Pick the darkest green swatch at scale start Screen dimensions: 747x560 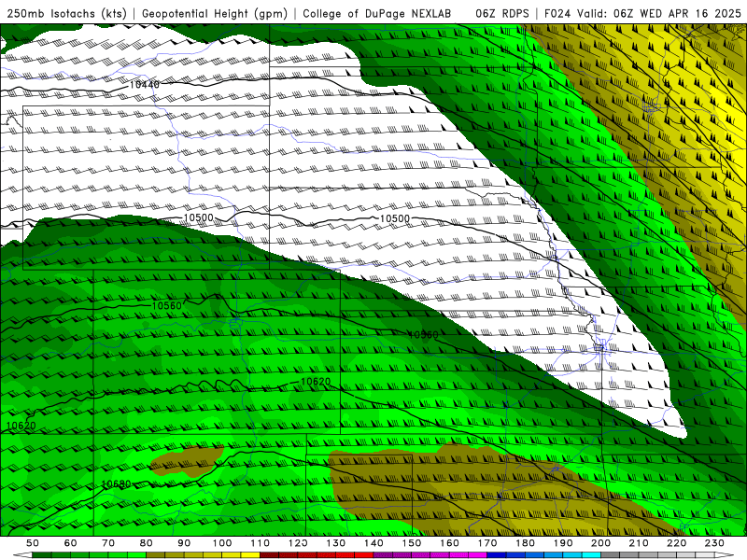42,555
